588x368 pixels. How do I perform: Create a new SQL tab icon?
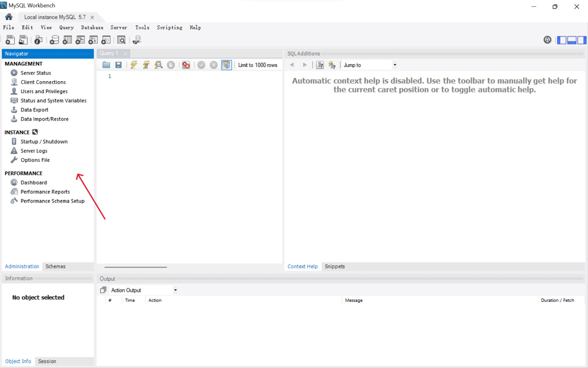click(10, 40)
